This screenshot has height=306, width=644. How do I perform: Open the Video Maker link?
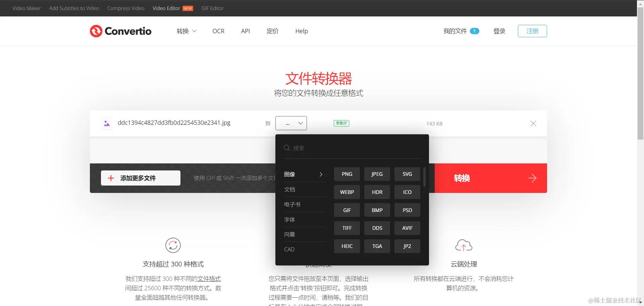point(26,8)
